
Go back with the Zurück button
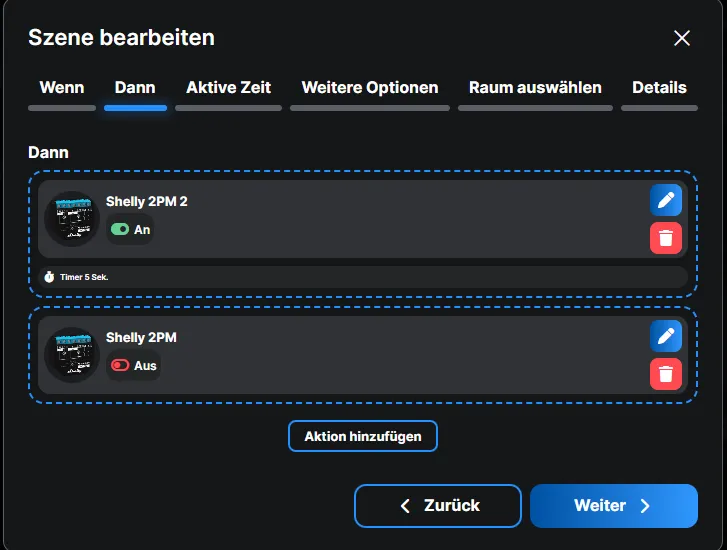coord(438,506)
